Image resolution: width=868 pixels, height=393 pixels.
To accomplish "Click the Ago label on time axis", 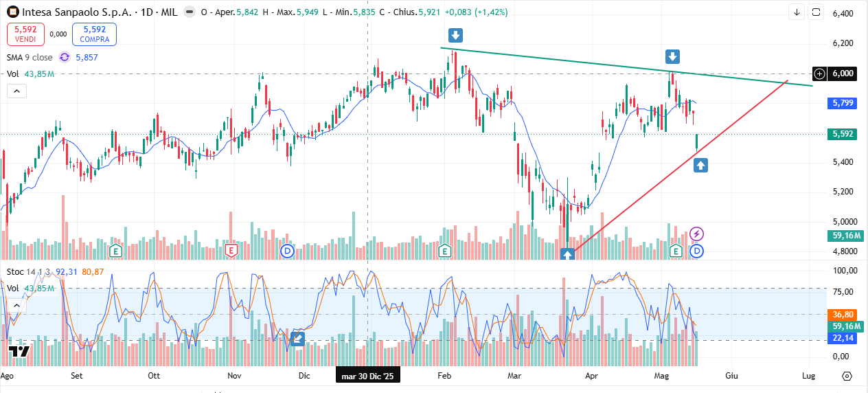I will tap(8, 376).
